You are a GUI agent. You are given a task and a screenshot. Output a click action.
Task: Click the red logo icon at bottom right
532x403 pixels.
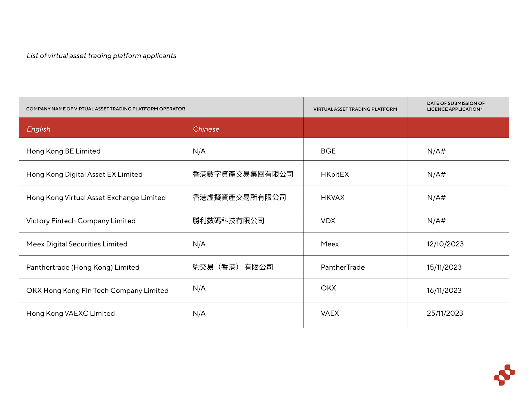pyautogui.click(x=504, y=375)
